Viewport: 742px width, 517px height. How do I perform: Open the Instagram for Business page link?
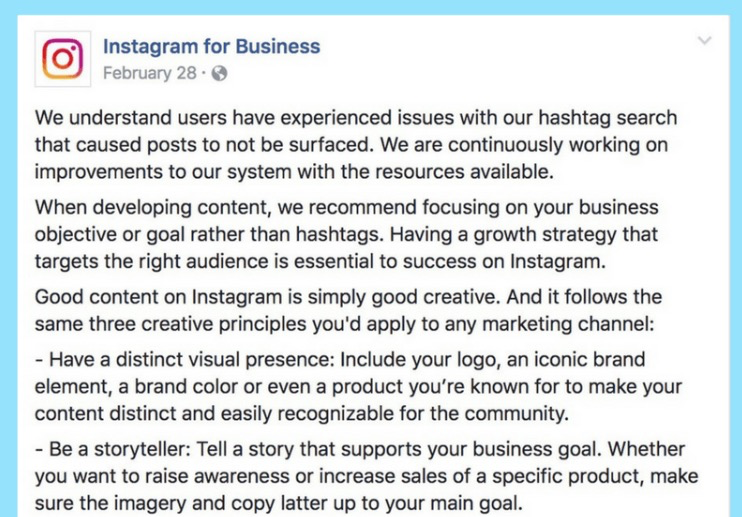point(212,46)
